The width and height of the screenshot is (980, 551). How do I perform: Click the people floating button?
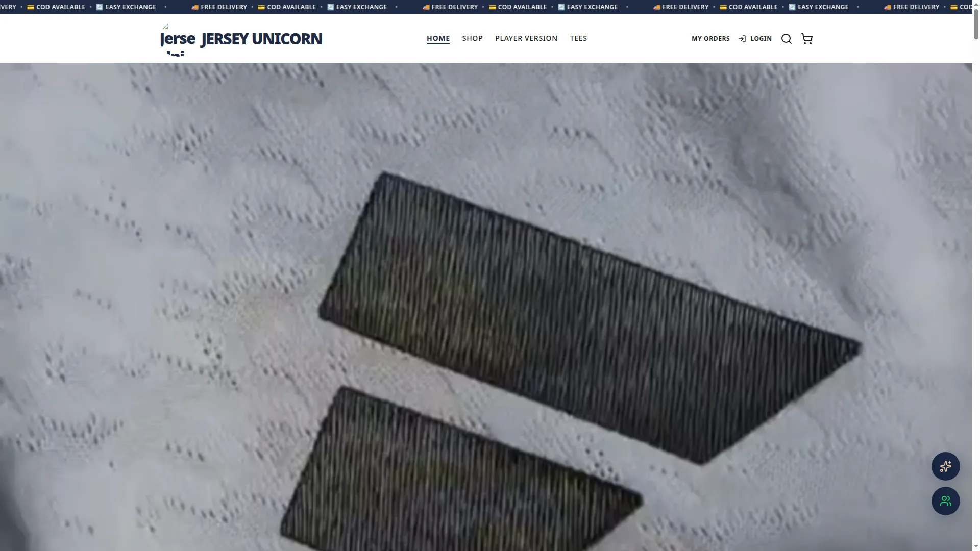pyautogui.click(x=945, y=501)
